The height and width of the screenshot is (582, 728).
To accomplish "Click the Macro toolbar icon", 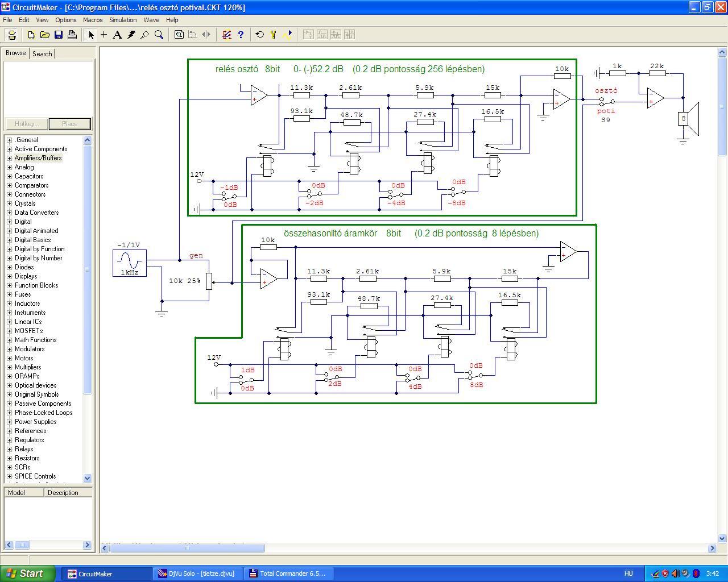I will 227,35.
